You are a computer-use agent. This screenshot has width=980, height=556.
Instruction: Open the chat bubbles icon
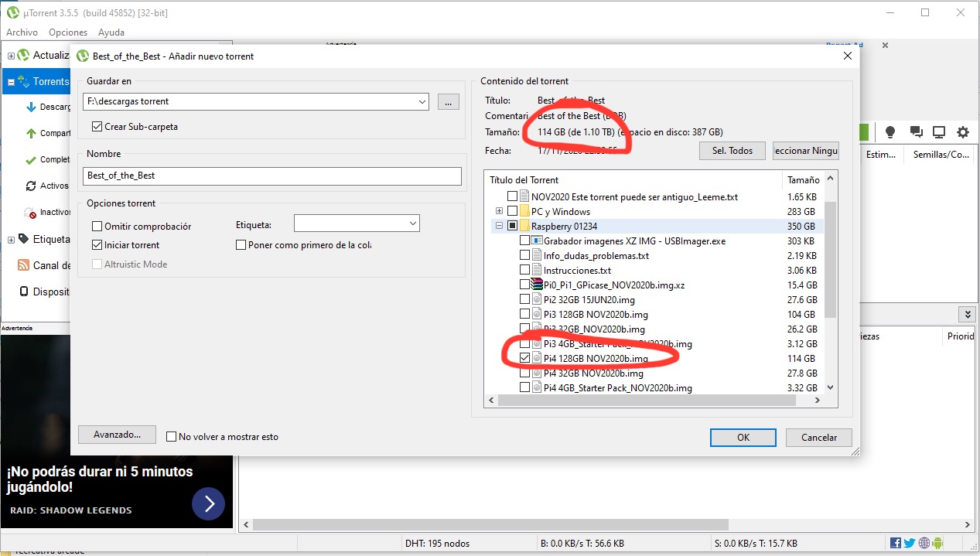[x=915, y=132]
